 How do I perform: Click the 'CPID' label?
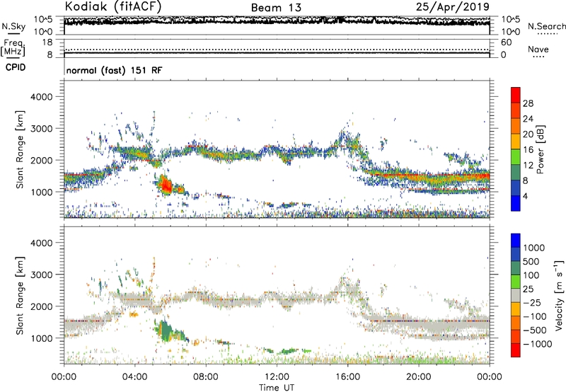(x=16, y=67)
